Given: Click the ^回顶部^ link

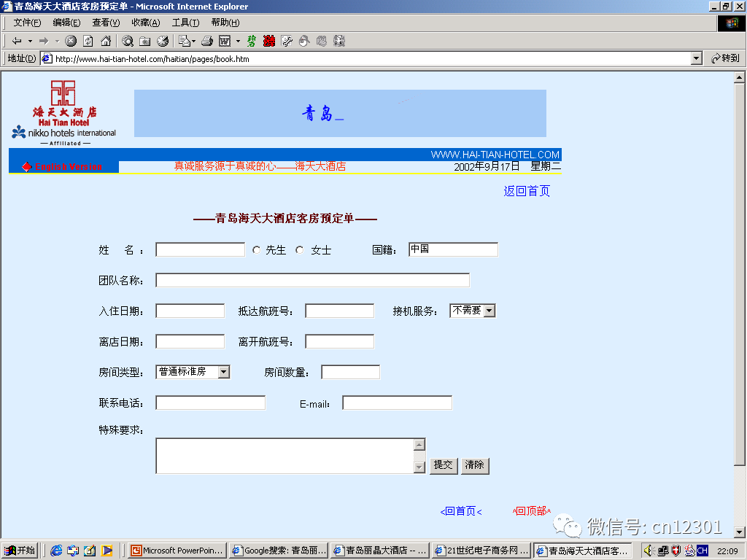Looking at the screenshot, I should click(x=532, y=511).
